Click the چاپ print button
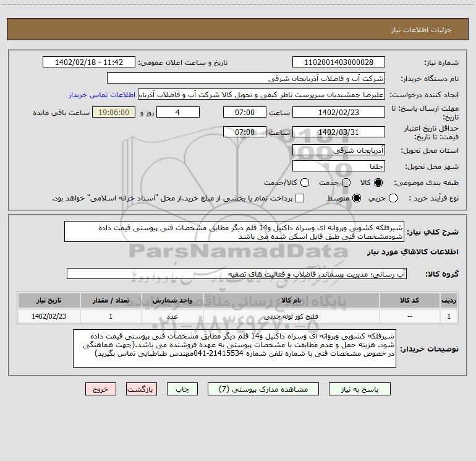Screen dimensions: 476x461 (x=182, y=389)
